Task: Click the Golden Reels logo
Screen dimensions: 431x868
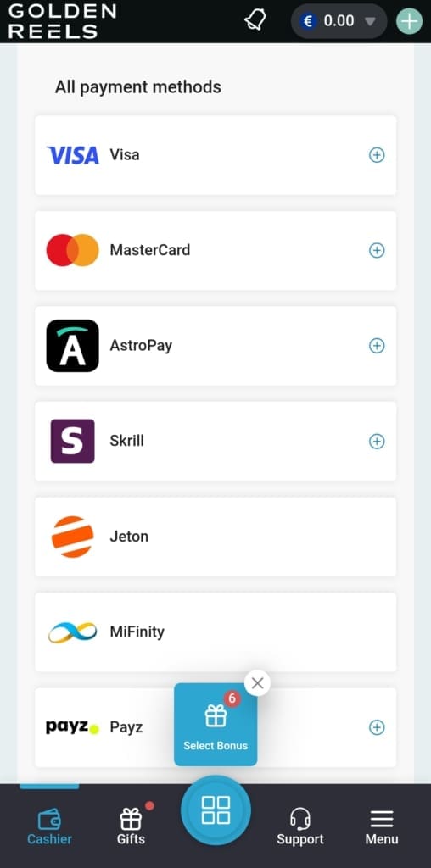Action: (61, 21)
